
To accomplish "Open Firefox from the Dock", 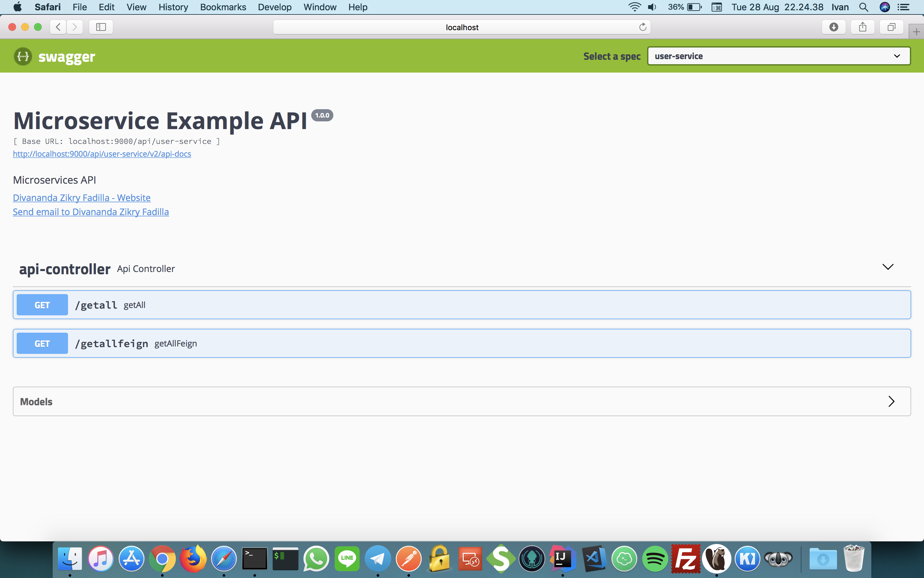I will tap(193, 558).
